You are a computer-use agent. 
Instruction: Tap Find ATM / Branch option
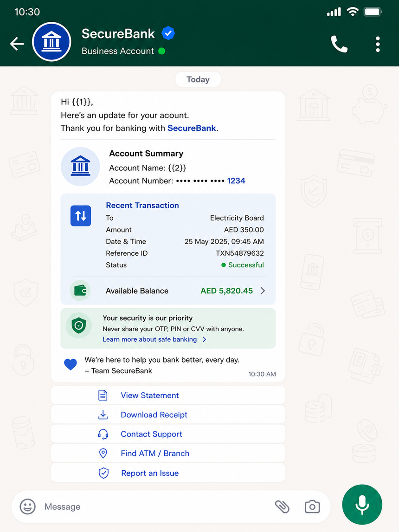click(168, 453)
